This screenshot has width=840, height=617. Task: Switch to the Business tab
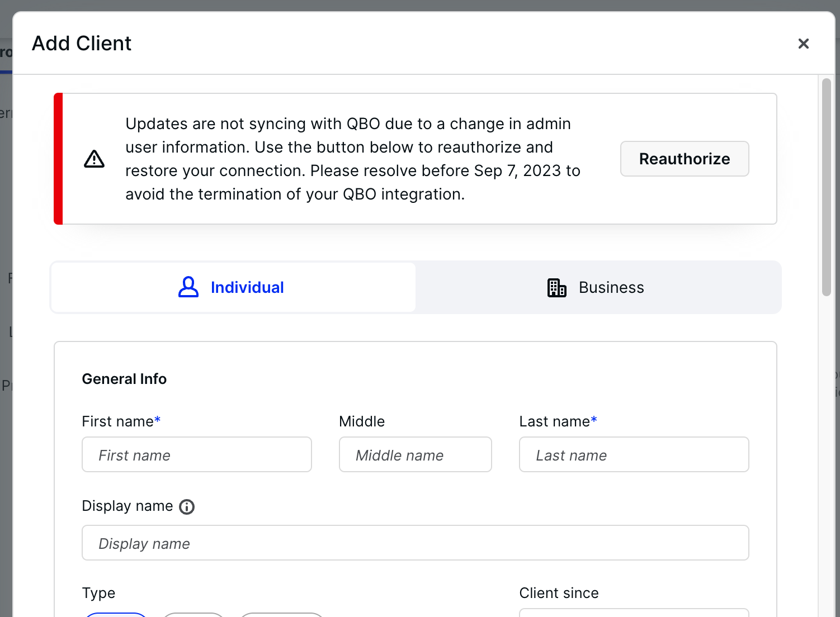point(597,287)
